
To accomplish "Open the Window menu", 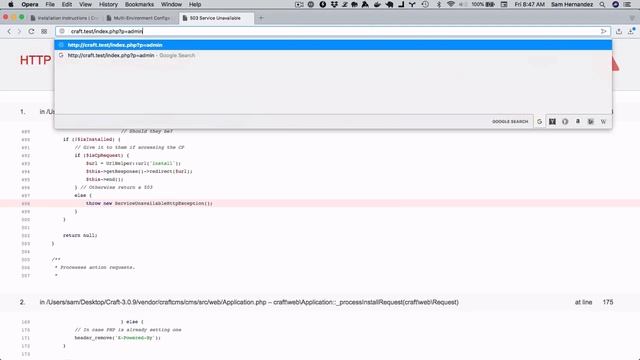I will coord(171,4).
